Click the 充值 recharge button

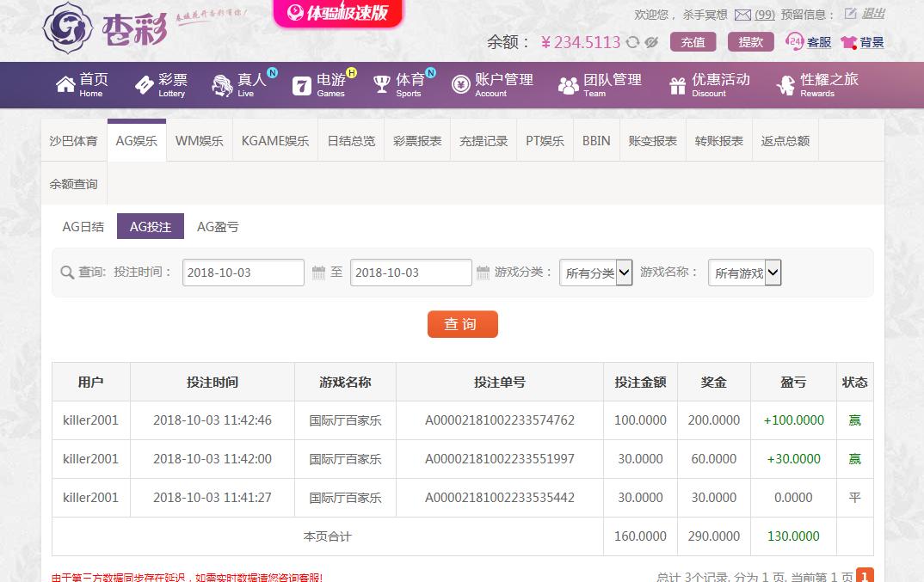point(693,42)
